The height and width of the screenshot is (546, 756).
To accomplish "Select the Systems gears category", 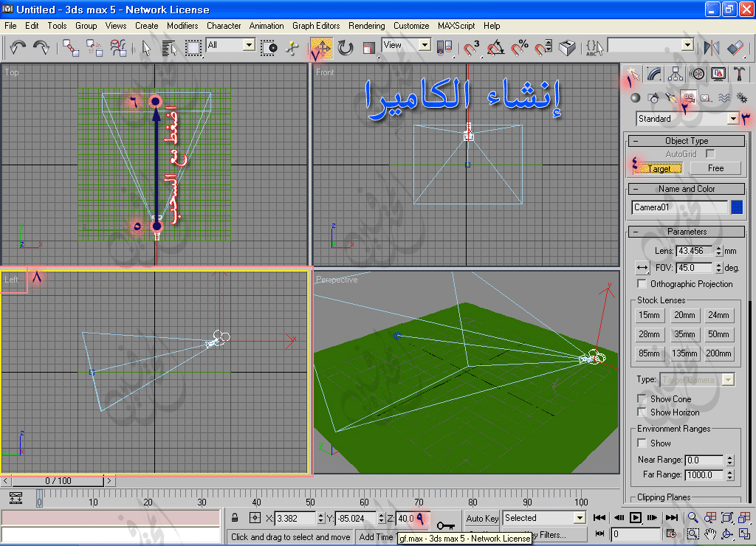I will coord(742,98).
